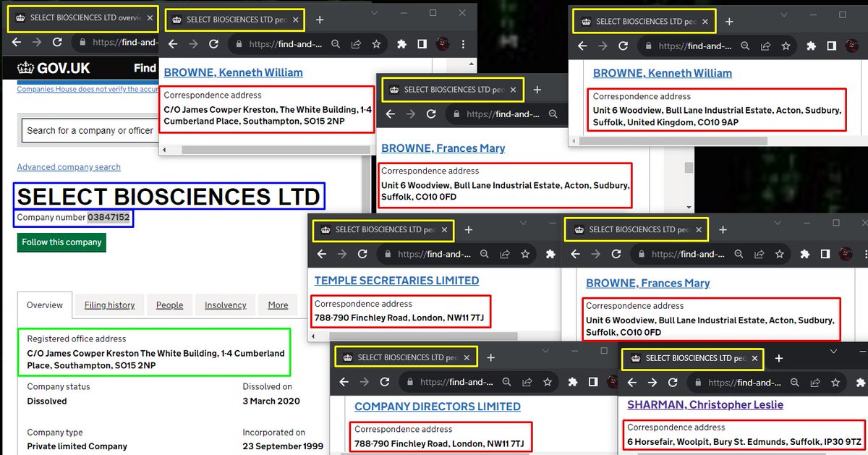This screenshot has height=455, width=868.
Task: Bookmark star in Southampton Kenneth William window
Action: pyautogui.click(x=376, y=43)
